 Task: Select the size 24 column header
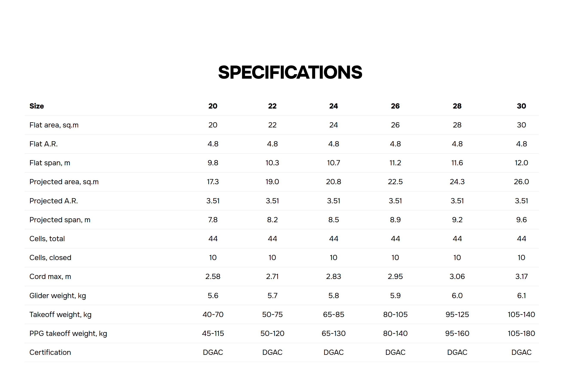(334, 106)
